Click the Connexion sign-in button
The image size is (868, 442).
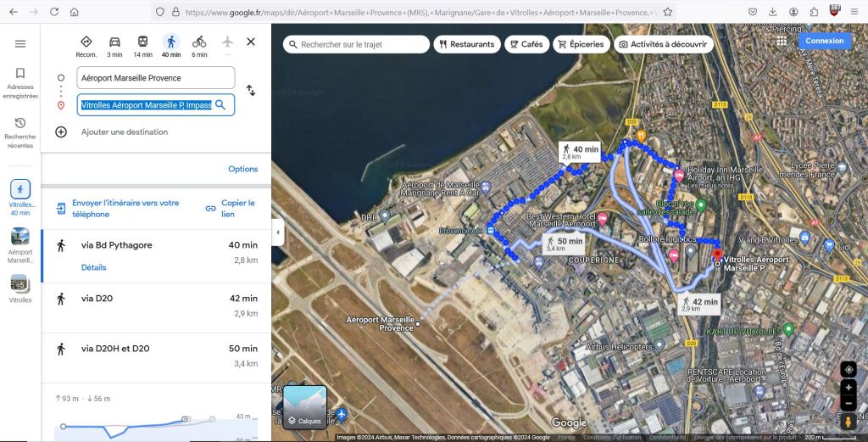click(x=824, y=41)
